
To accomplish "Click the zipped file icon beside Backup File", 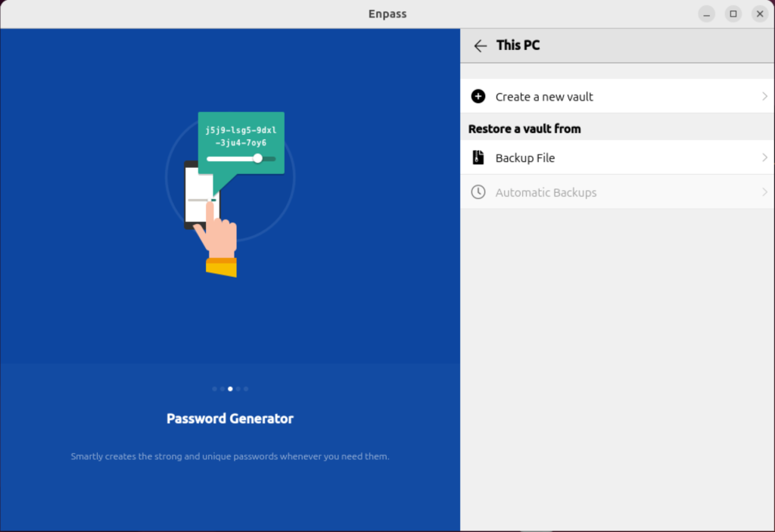I will (x=478, y=157).
